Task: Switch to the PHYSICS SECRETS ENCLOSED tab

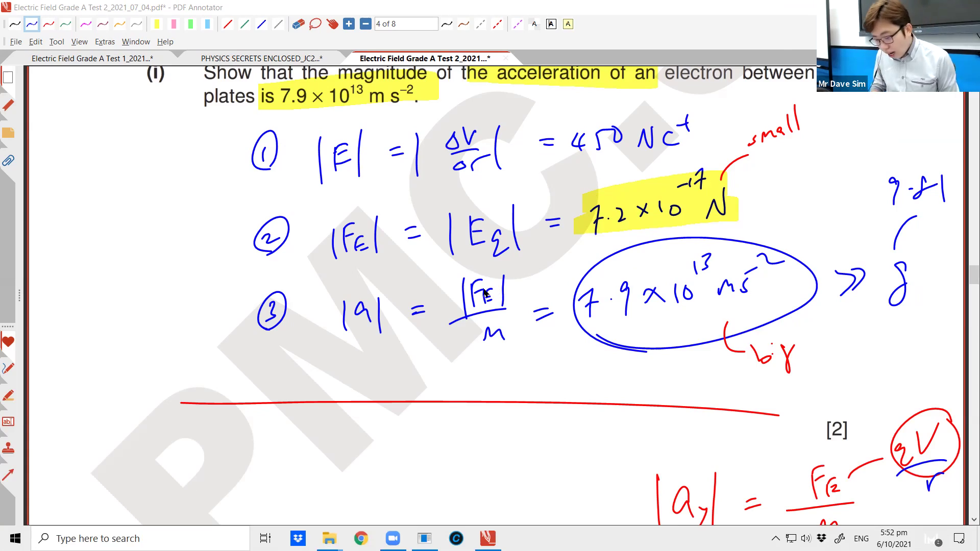Action: pos(262,58)
